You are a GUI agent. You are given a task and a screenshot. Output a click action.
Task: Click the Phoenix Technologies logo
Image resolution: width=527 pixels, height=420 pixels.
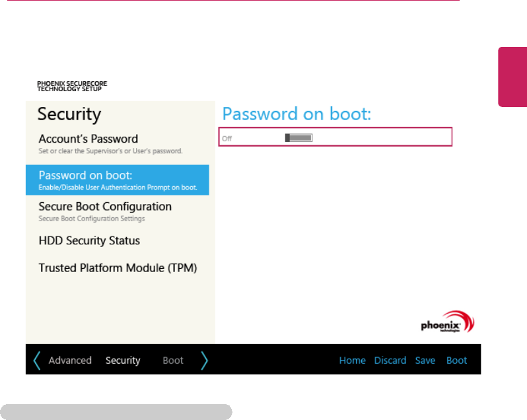(x=448, y=322)
